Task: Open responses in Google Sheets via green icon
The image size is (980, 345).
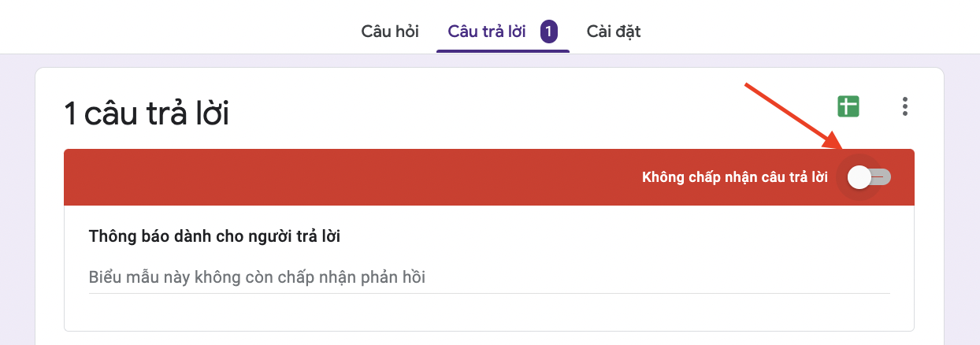Action: [x=848, y=106]
